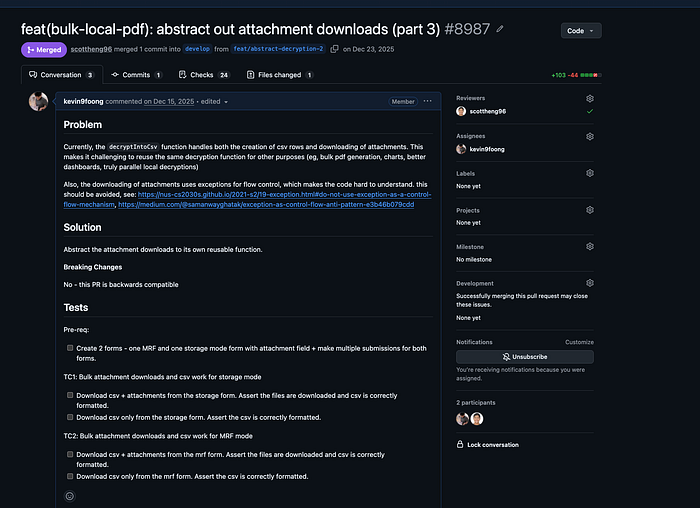Viewport: 700px width, 508px height.
Task: Expand the 'edited' history dropdown
Action: click(x=214, y=102)
